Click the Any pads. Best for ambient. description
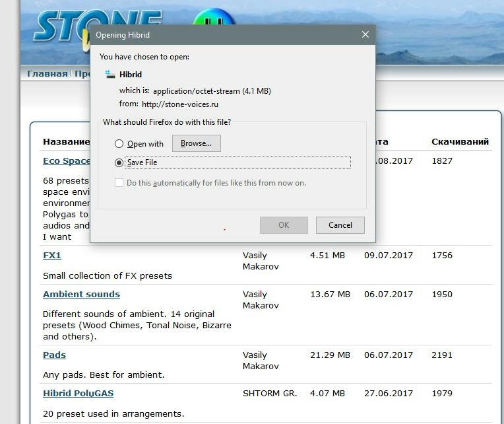 (x=104, y=375)
